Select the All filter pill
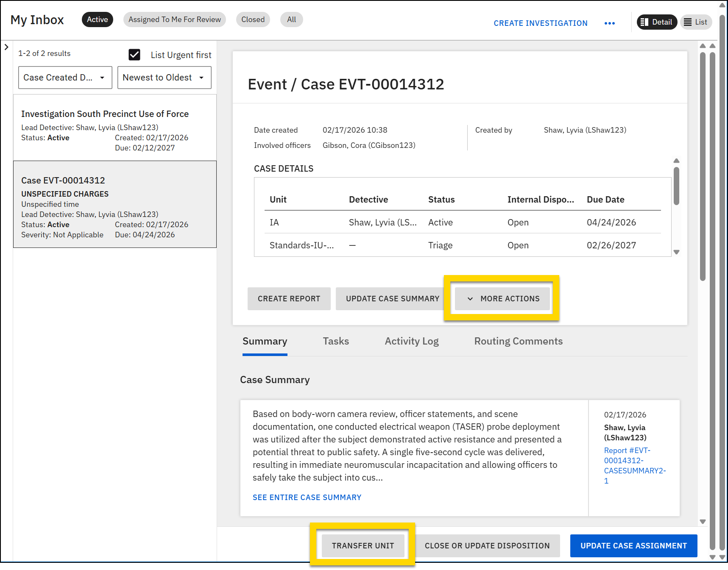This screenshot has height=570, width=728. click(x=291, y=19)
